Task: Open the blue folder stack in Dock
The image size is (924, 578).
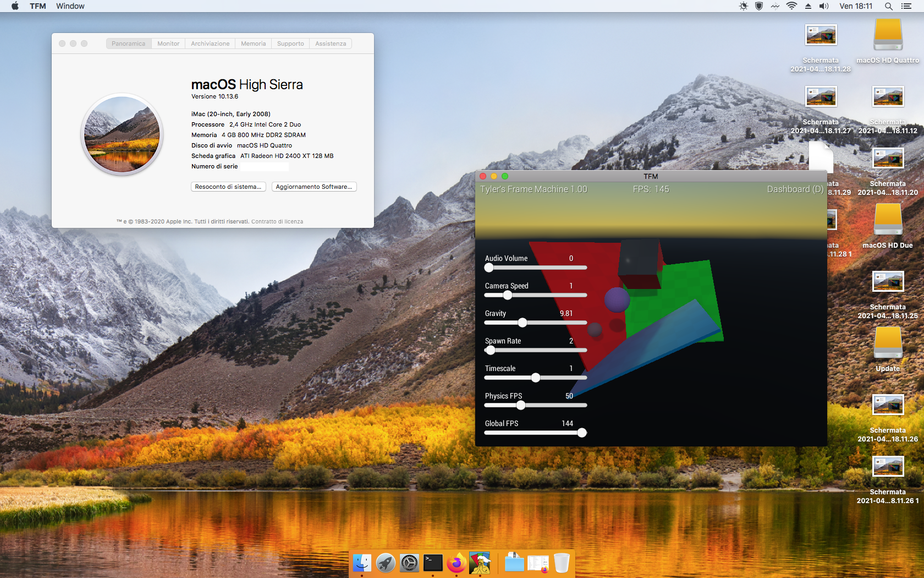Action: [x=514, y=563]
